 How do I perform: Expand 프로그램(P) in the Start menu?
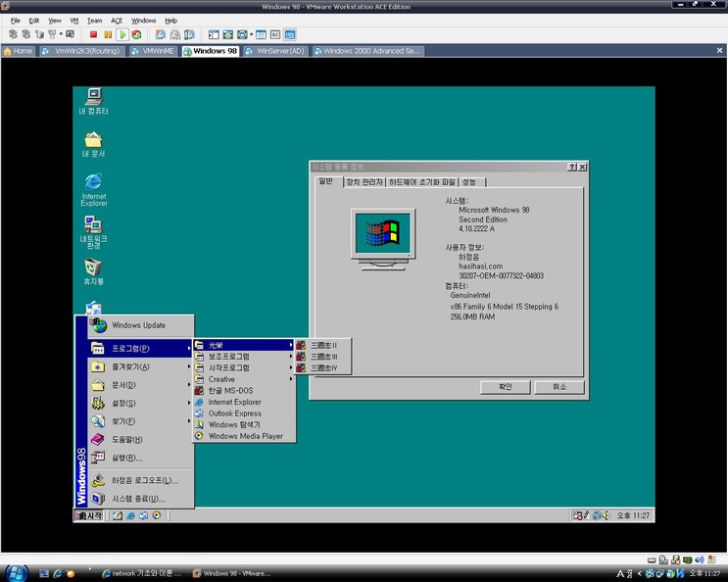pyautogui.click(x=141, y=348)
